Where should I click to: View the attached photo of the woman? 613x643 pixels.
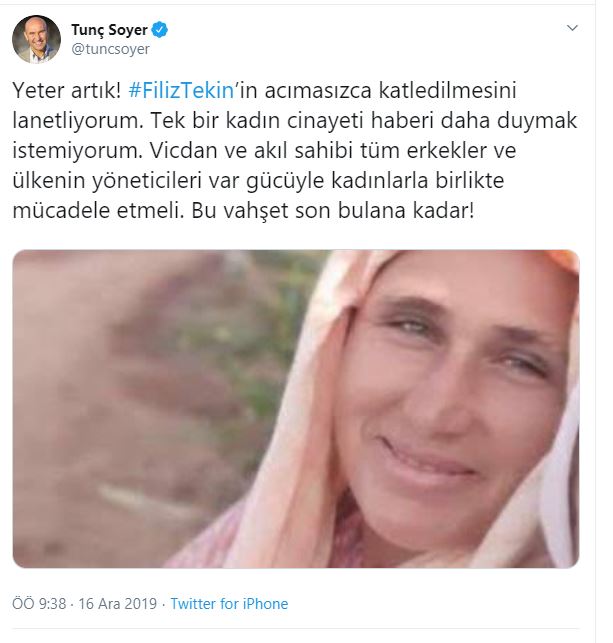(296, 409)
